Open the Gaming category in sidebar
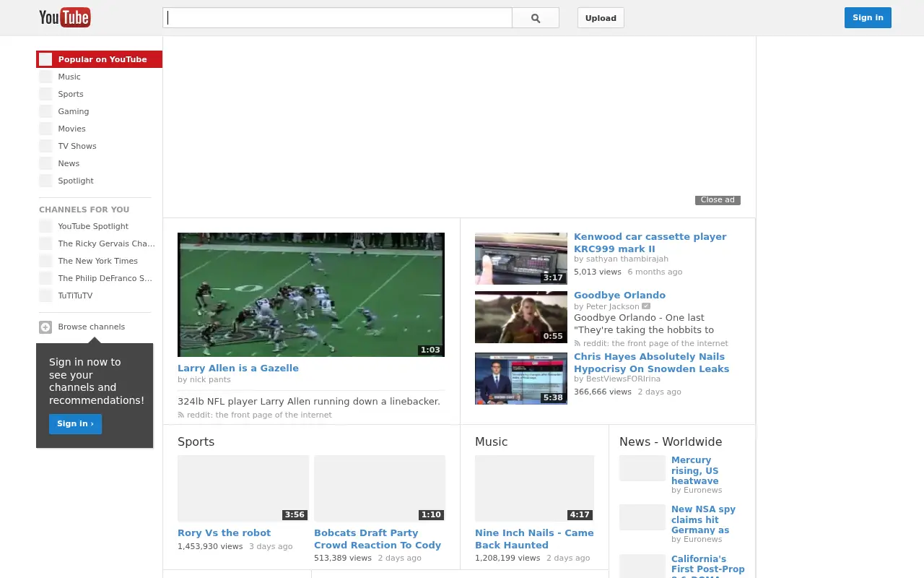The image size is (924, 578). click(x=99, y=111)
